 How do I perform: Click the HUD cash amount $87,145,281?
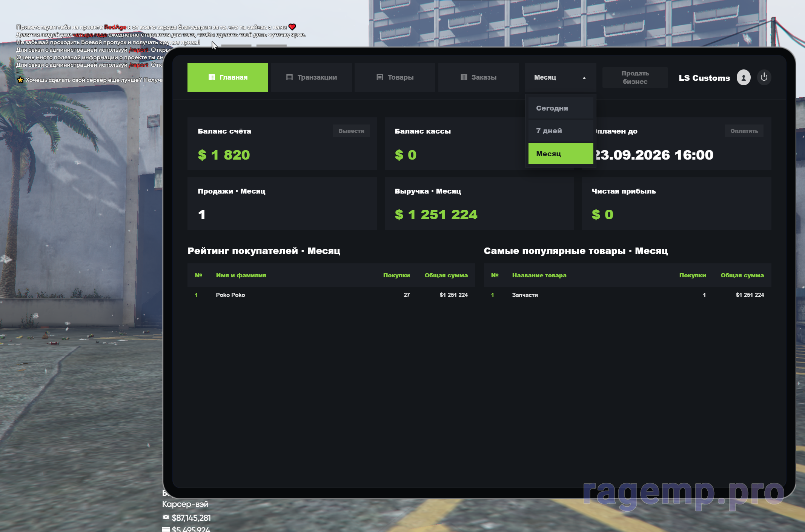tap(191, 518)
